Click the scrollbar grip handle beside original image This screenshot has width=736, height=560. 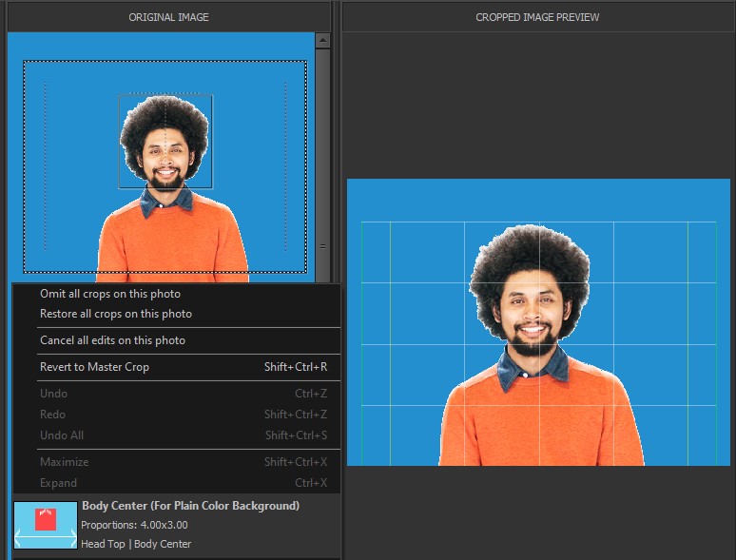tap(322, 245)
